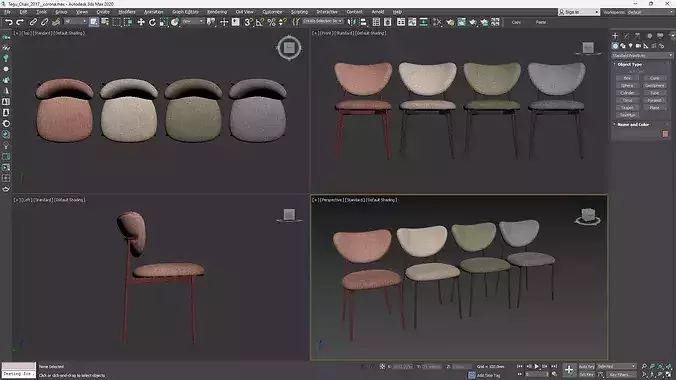Toggle the 3D Snaps button
Viewport: 676px width, 380px height.
pyautogui.click(x=248, y=22)
